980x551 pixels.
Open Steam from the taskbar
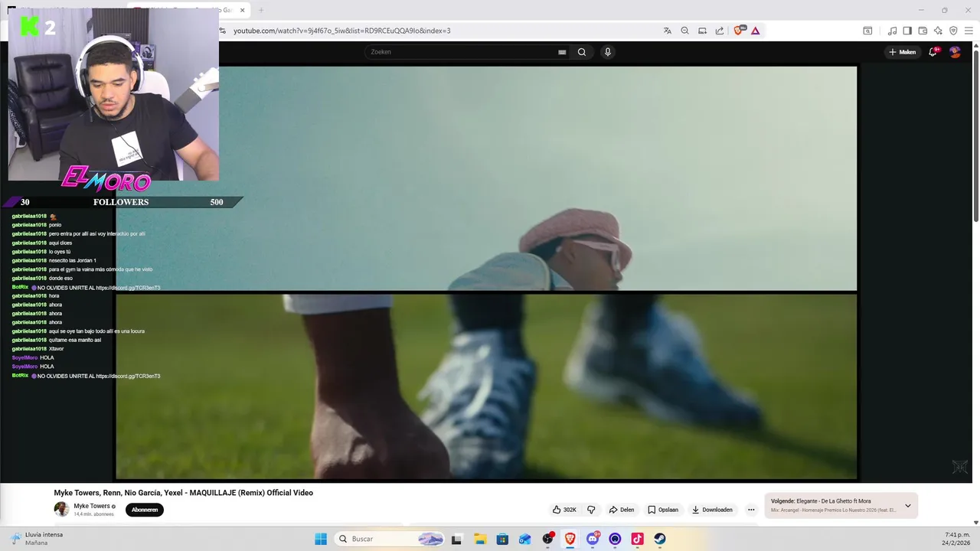(660, 539)
